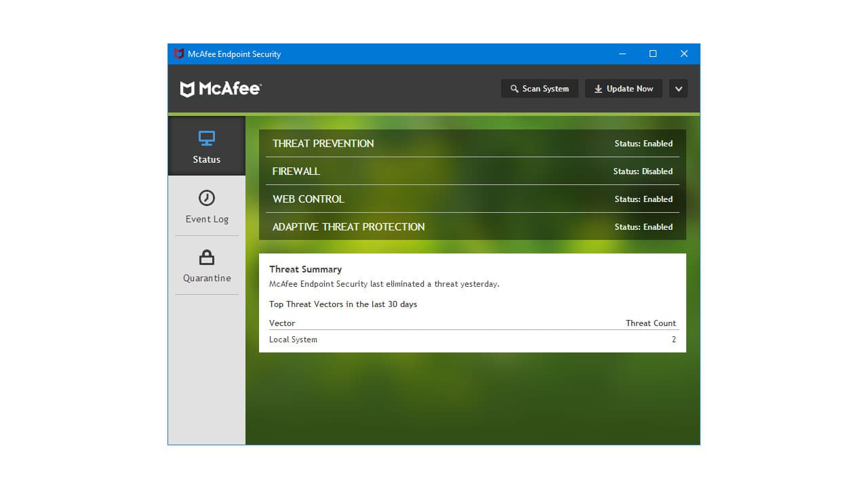Switch to the Status tab
868x488 pixels.
pos(206,146)
